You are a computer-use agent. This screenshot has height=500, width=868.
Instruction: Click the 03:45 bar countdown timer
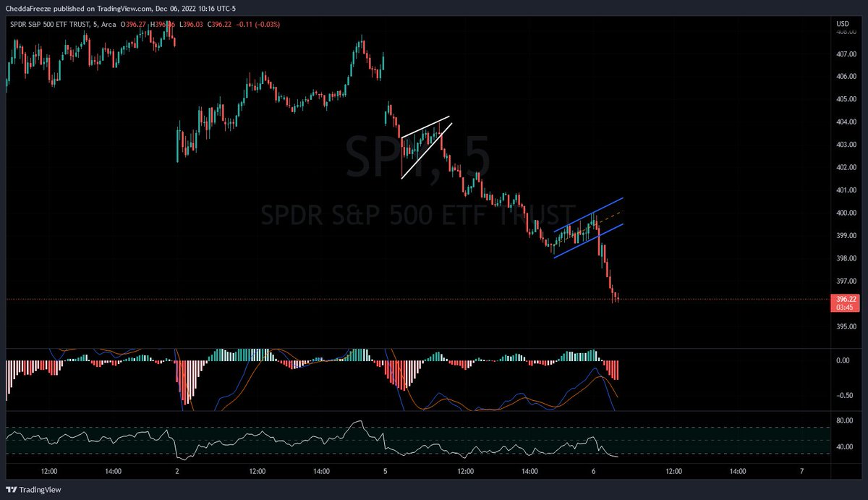pos(844,307)
